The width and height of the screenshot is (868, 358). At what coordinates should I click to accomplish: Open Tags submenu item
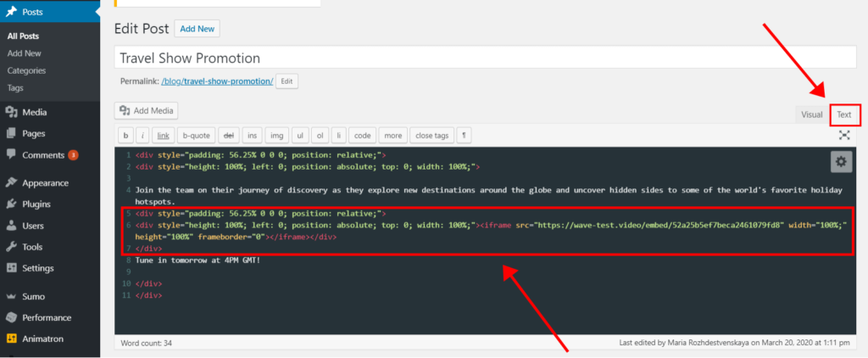[15, 87]
